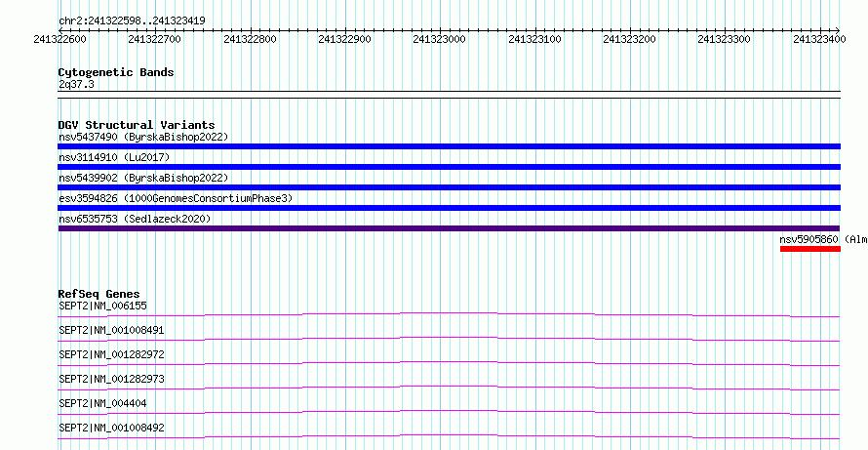Image resolution: width=868 pixels, height=450 pixels.
Task: Open the Cytogenetic Bands track heading
Action: click(x=116, y=72)
